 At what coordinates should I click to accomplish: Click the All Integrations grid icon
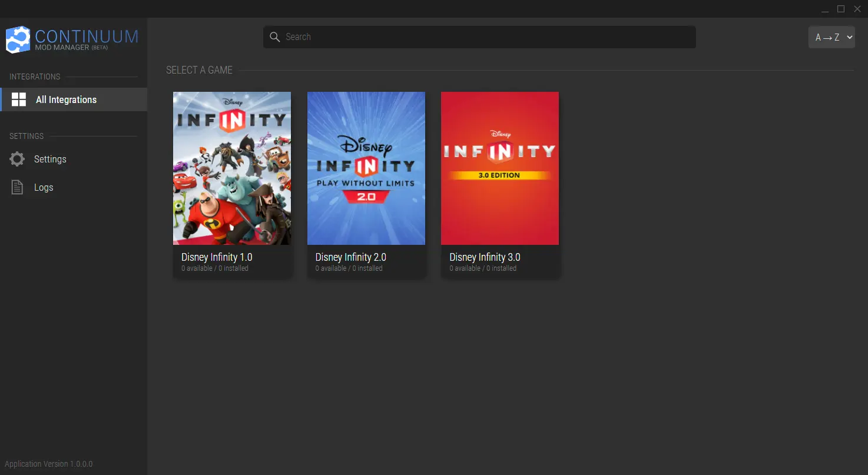[x=19, y=99]
